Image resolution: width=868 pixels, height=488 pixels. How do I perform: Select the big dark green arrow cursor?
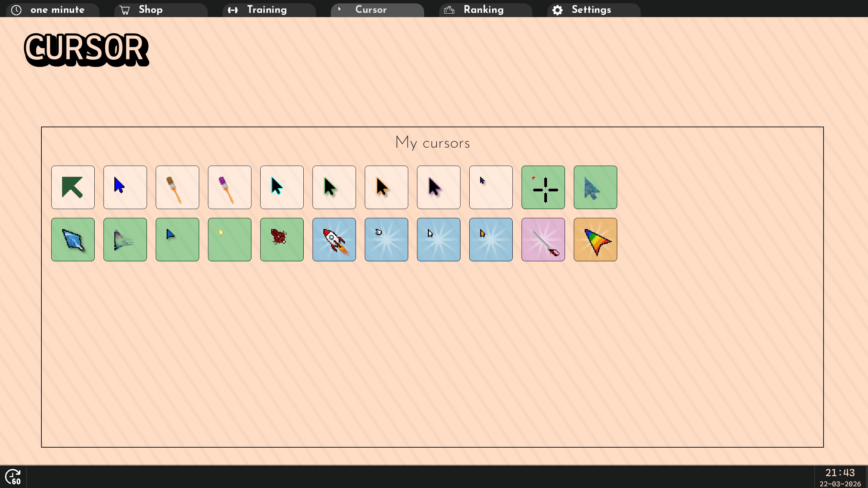(x=73, y=187)
